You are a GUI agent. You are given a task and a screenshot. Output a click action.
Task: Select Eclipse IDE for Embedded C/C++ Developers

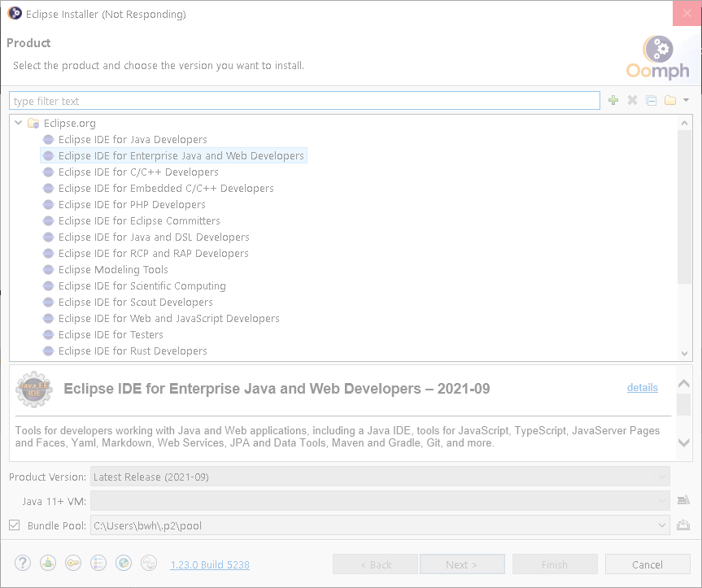click(166, 189)
